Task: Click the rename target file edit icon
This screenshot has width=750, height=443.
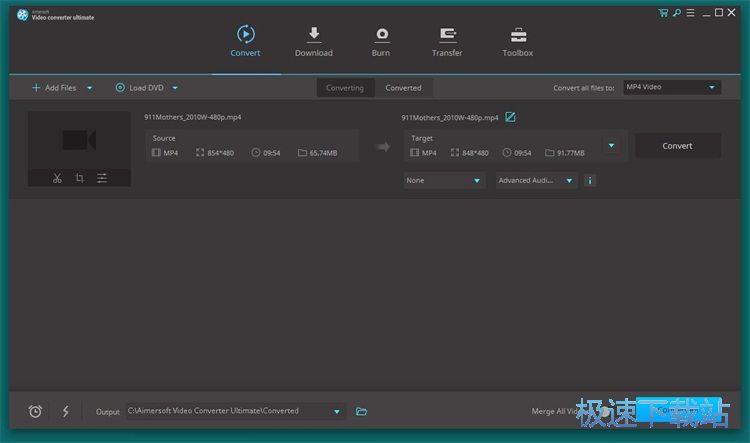Action: coord(510,117)
